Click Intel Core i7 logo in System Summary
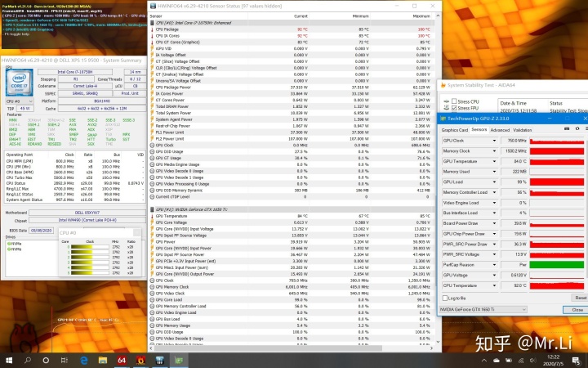Screen dimensions: 588x368 click(x=19, y=83)
